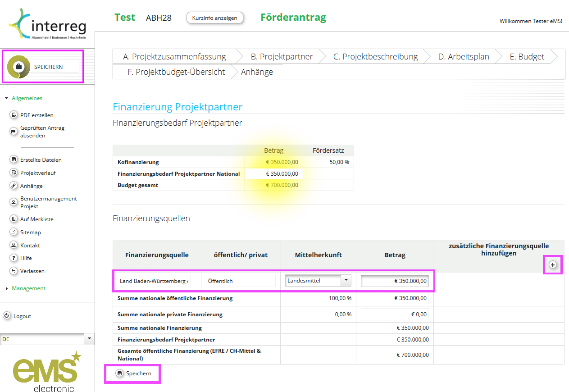Click the 100,00 % public financing value

[x=340, y=298]
